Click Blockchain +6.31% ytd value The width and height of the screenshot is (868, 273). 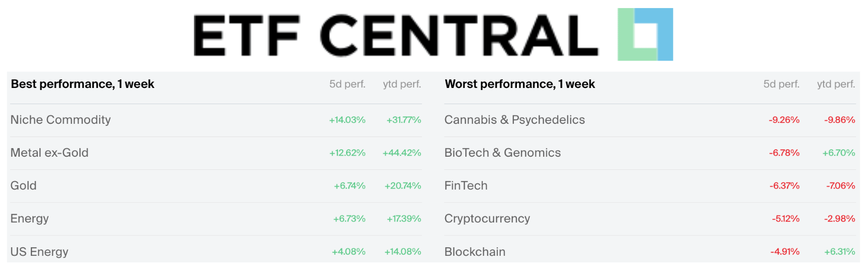pos(839,251)
